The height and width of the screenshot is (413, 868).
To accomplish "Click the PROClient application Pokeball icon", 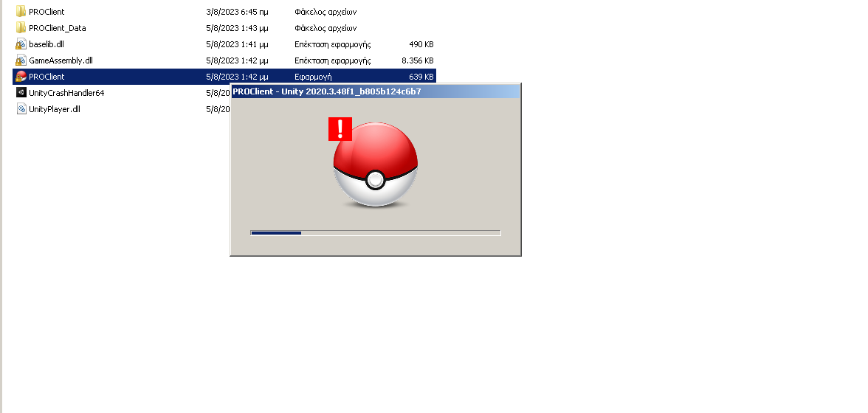I will coord(21,76).
